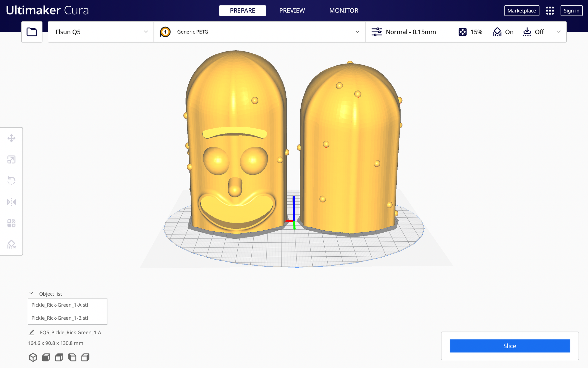Expand the print settings panel
The width and height of the screenshot is (588, 368).
(559, 32)
